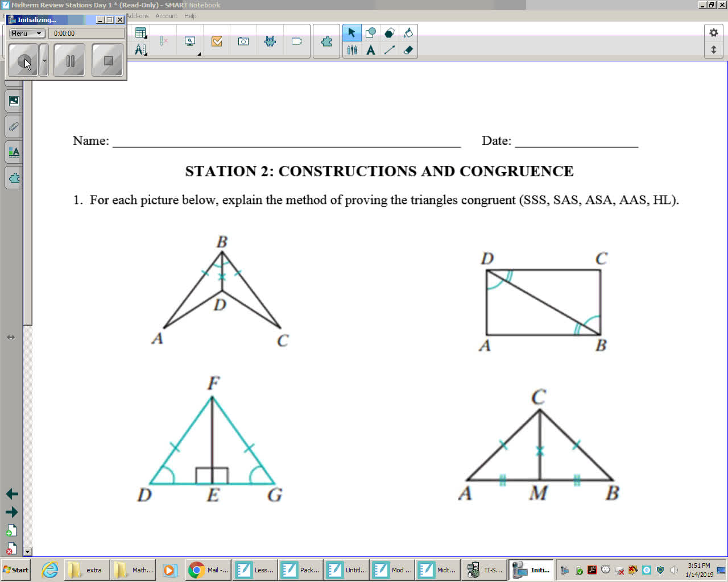
Task: Move toolbar with vertical arrow icon
Action: pos(714,49)
